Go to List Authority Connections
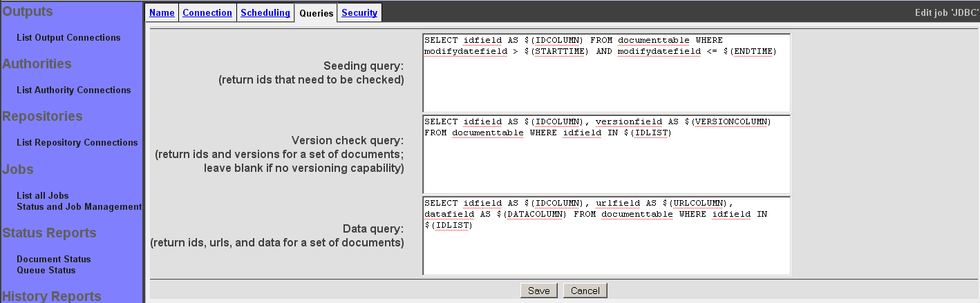 (x=73, y=90)
